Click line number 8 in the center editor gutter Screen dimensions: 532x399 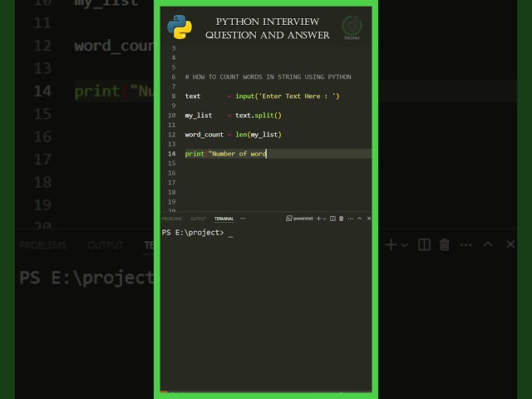pos(174,96)
